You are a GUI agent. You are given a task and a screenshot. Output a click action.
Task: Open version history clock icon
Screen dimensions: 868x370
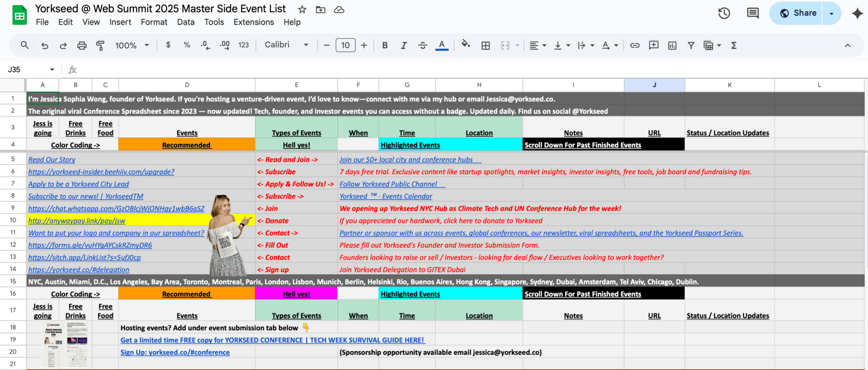(x=724, y=13)
